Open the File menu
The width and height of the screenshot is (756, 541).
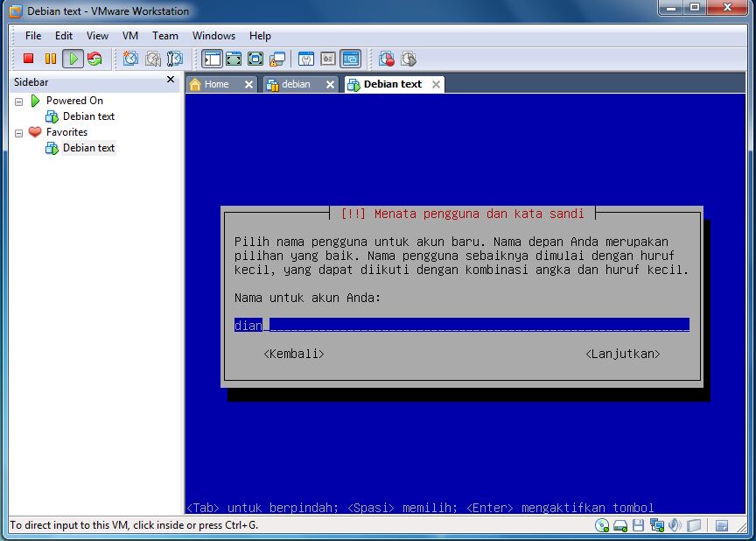pos(33,36)
